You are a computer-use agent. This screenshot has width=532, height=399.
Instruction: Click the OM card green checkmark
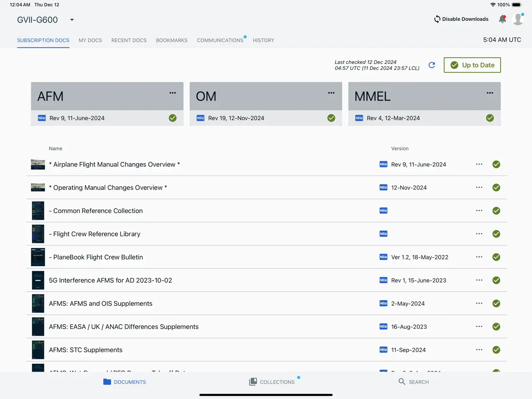point(331,118)
